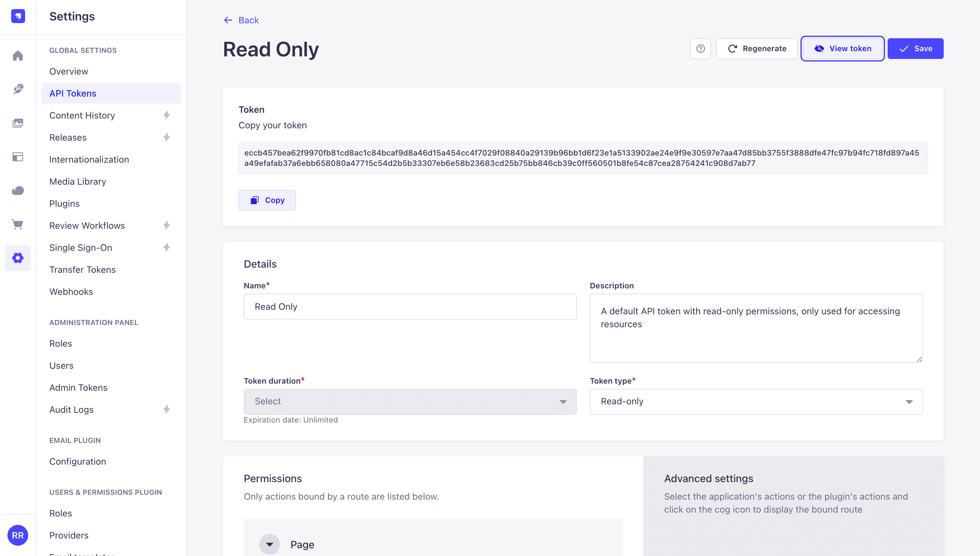Open Marketplace cart icon
This screenshot has width=980, height=556.
tap(18, 224)
